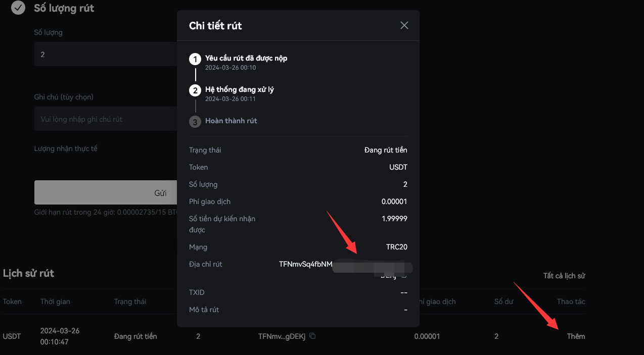Click the step 2 circle icon
The height and width of the screenshot is (355, 644).
pos(195,91)
